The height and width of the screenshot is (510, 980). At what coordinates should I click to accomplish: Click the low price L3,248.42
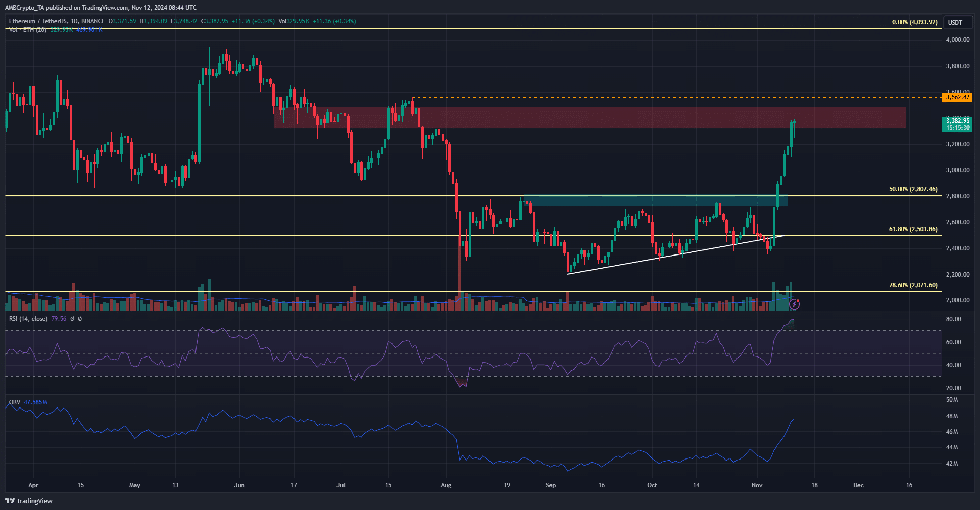(184, 21)
